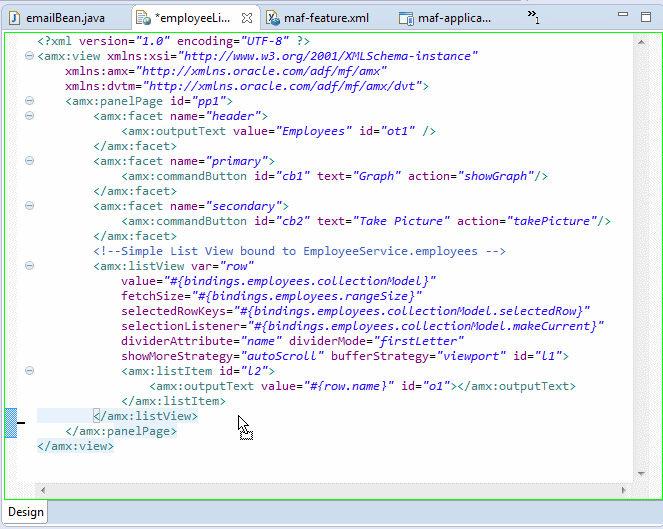Viewport: 663px width, 529px height.
Task: Show the hidden editors overflow list
Action: point(533,16)
